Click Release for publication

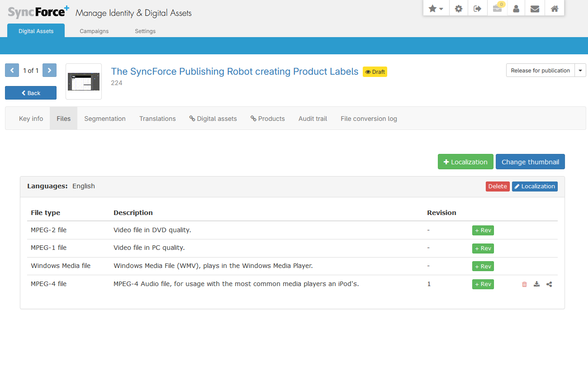coord(540,70)
